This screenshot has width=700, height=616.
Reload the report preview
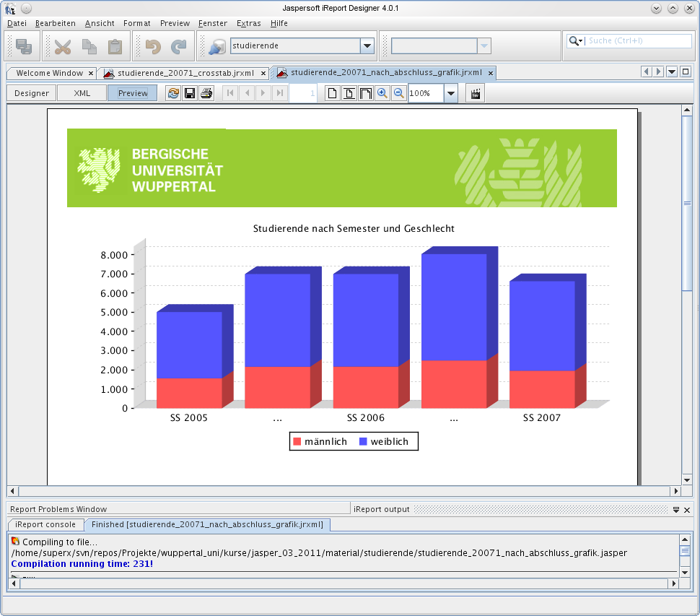click(173, 93)
